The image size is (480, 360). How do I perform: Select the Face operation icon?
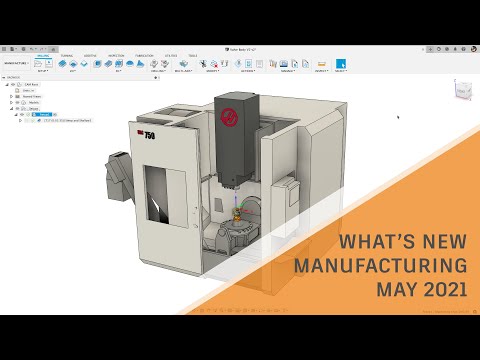84,63
